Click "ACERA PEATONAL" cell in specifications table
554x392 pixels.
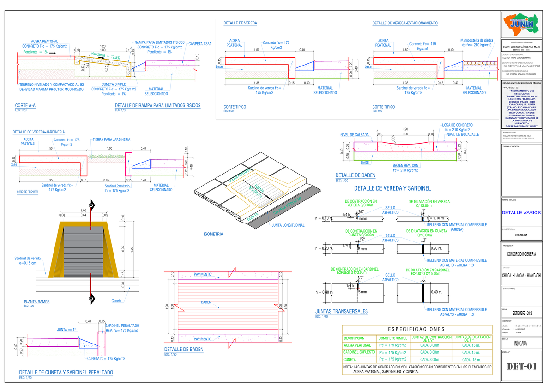(357, 345)
